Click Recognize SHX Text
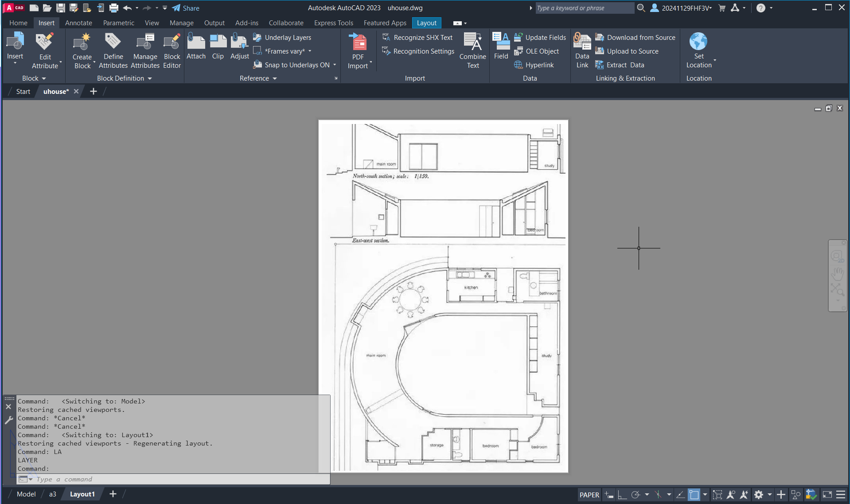 417,38
